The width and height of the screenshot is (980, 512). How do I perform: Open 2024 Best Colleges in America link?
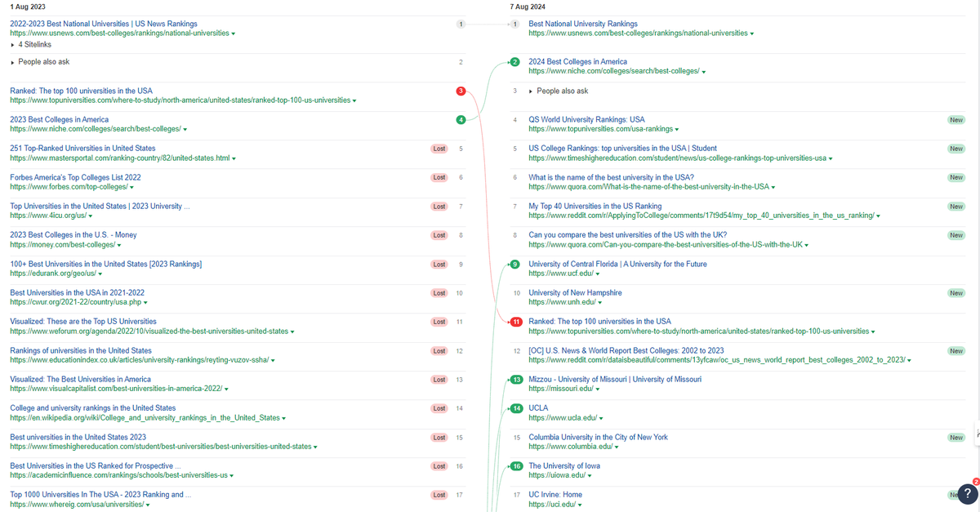click(578, 61)
